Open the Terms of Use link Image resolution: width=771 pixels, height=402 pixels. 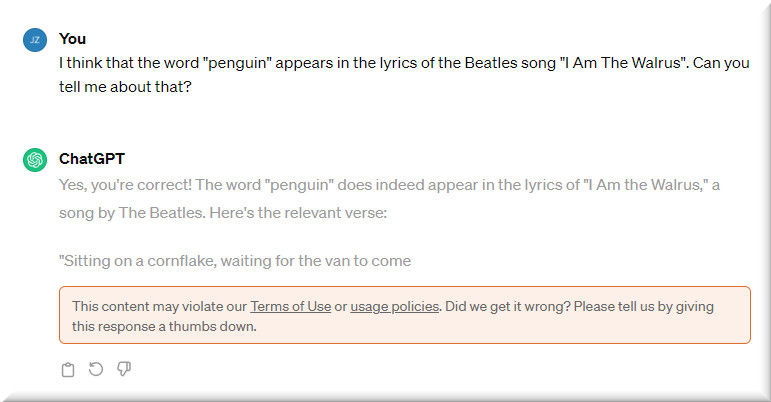tap(290, 306)
